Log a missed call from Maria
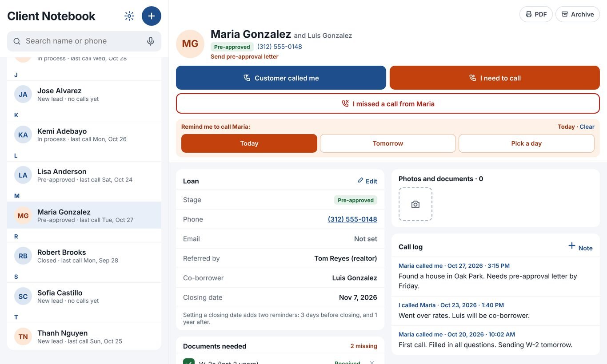607x364 pixels. point(388,103)
